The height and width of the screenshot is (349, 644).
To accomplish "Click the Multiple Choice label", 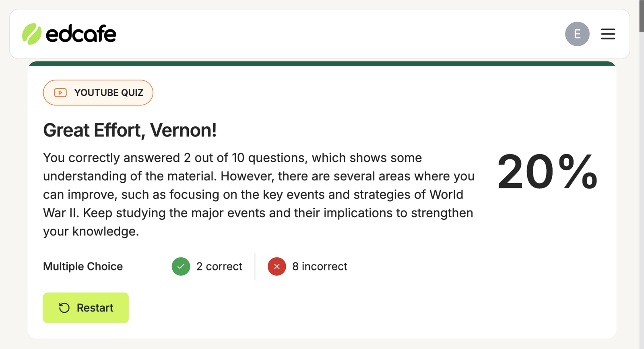I will [83, 266].
